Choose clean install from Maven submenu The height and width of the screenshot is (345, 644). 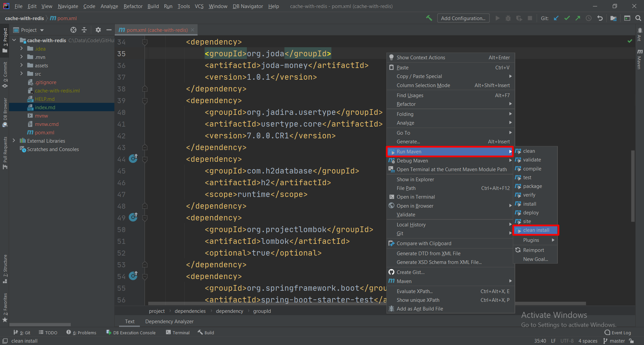point(536,230)
